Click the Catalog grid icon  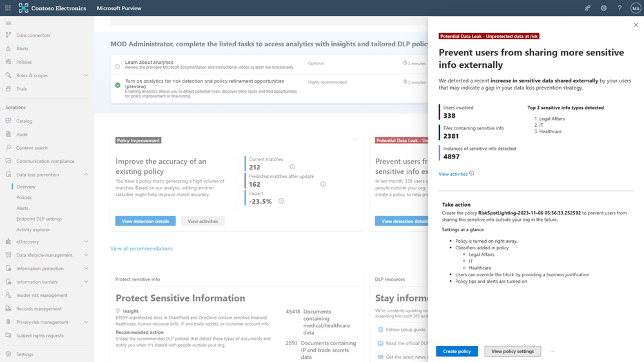pos(8,121)
